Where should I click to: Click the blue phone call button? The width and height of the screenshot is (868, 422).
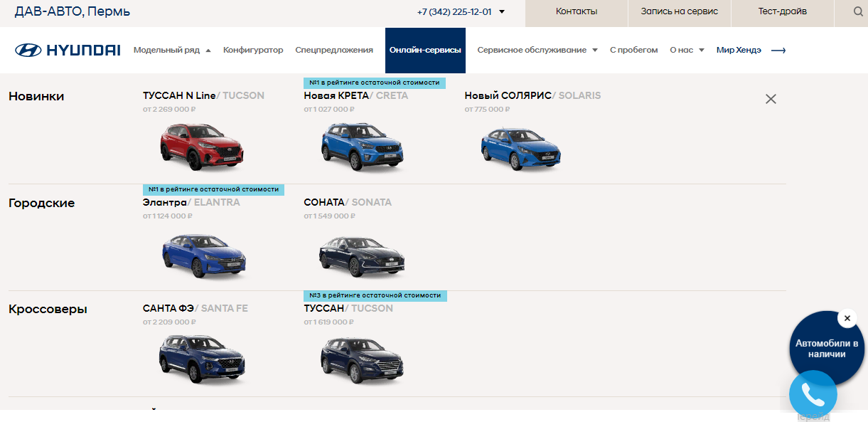(813, 394)
